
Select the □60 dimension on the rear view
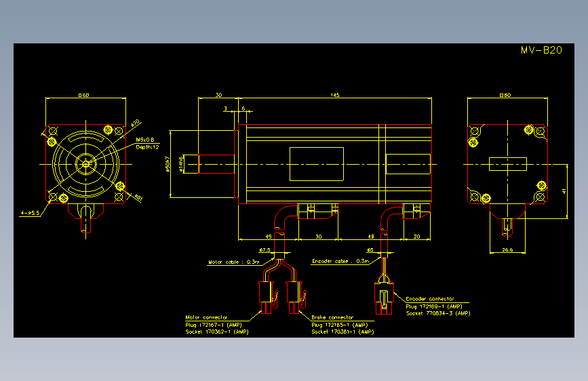point(505,95)
